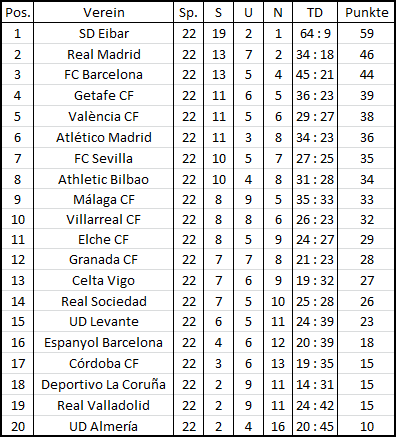The height and width of the screenshot is (437, 396).
Task: Click the 64 : 9 goal difference cell
Action: [315, 33]
